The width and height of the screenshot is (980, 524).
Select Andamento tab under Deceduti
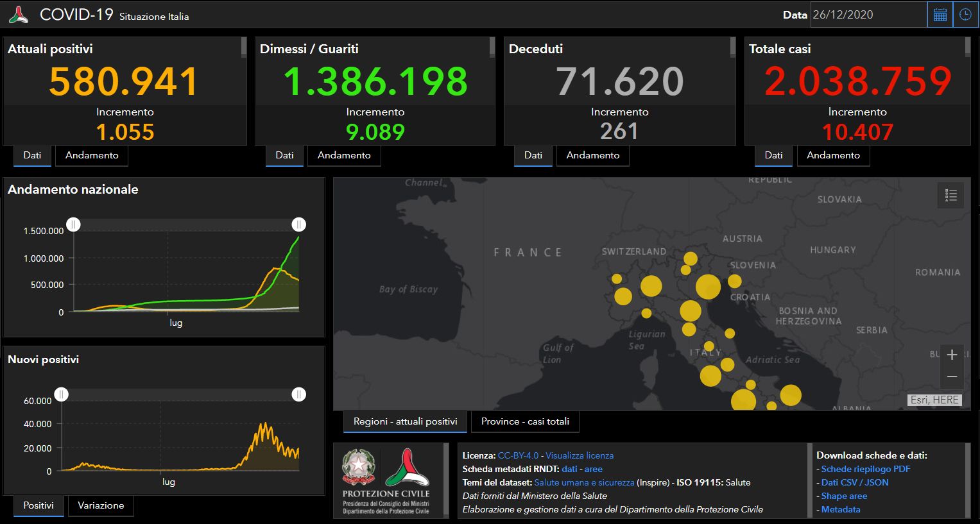click(x=592, y=155)
